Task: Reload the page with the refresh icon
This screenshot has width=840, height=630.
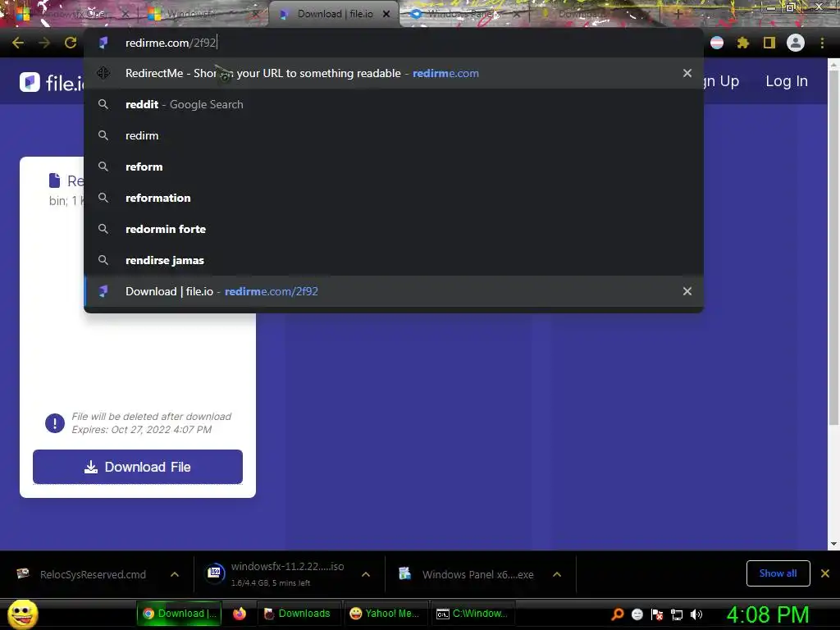Action: coord(71,43)
